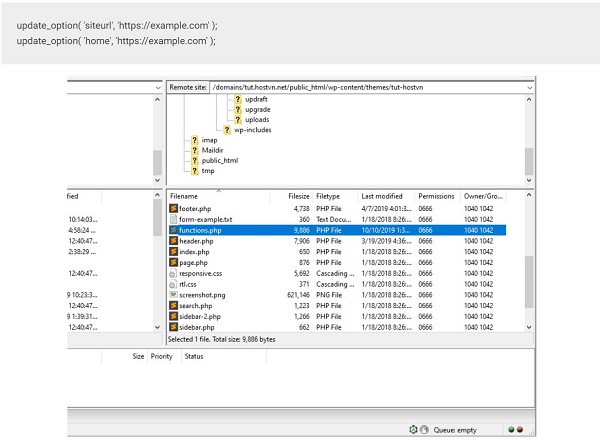This screenshot has height=441, width=600.
Task: Click the remote file list scroll down arrow
Action: click(529, 327)
